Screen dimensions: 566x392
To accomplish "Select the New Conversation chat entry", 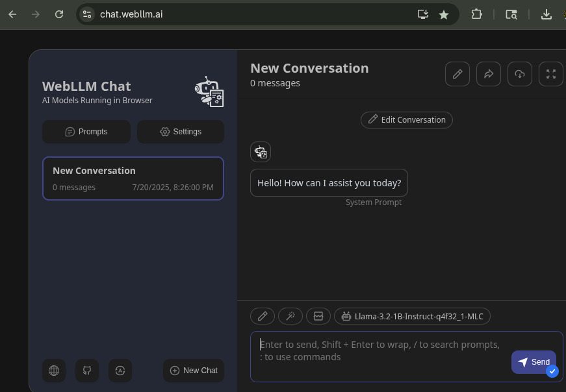I will (133, 178).
